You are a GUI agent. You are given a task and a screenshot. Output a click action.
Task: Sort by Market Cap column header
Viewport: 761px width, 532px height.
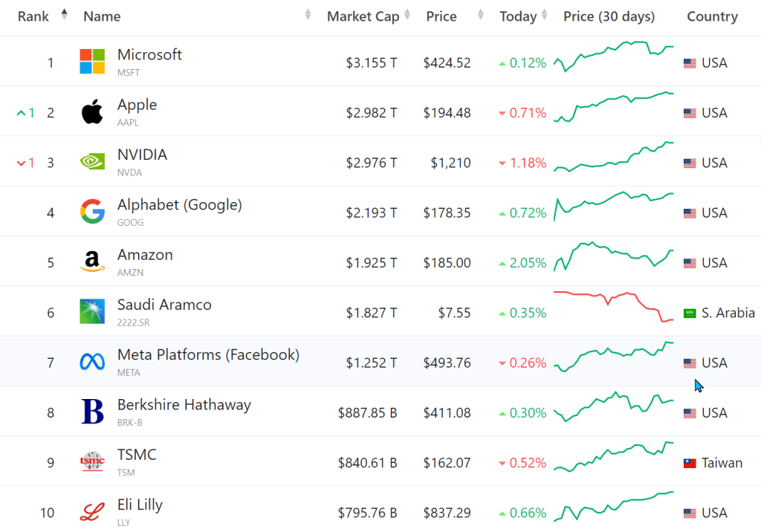click(x=363, y=16)
